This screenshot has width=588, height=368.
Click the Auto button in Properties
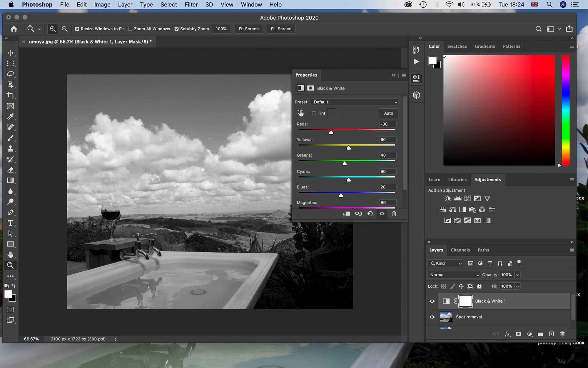pyautogui.click(x=388, y=113)
